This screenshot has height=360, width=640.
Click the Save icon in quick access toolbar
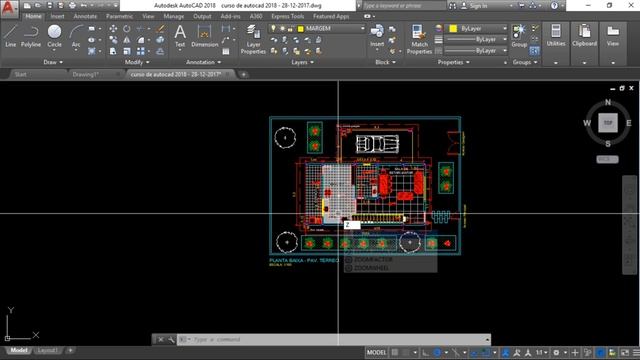[x=50, y=6]
